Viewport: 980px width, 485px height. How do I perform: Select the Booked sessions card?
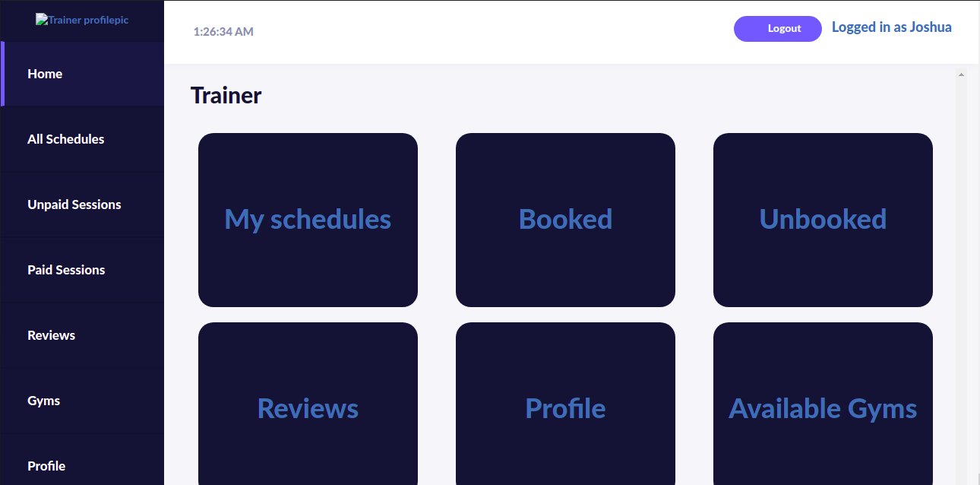pos(565,220)
